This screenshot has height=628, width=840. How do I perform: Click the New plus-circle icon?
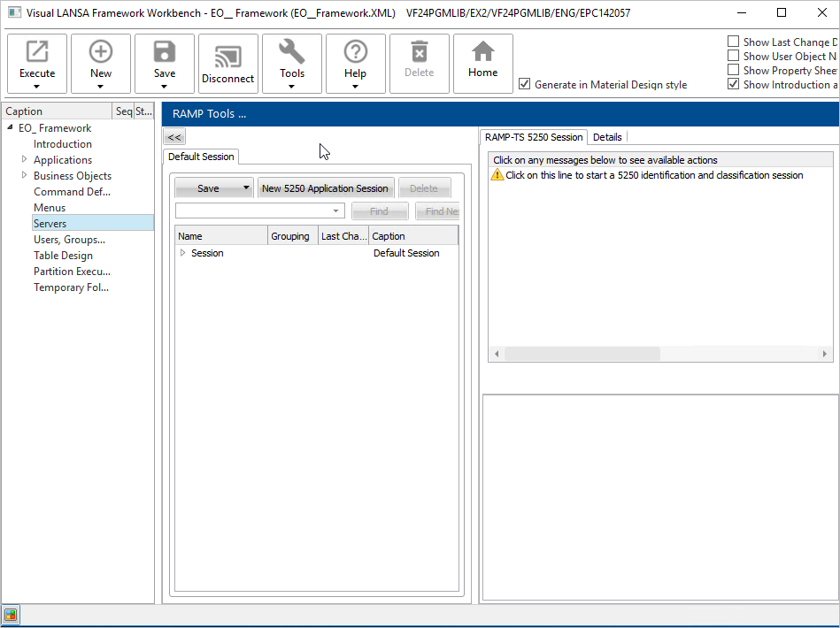[x=101, y=52]
